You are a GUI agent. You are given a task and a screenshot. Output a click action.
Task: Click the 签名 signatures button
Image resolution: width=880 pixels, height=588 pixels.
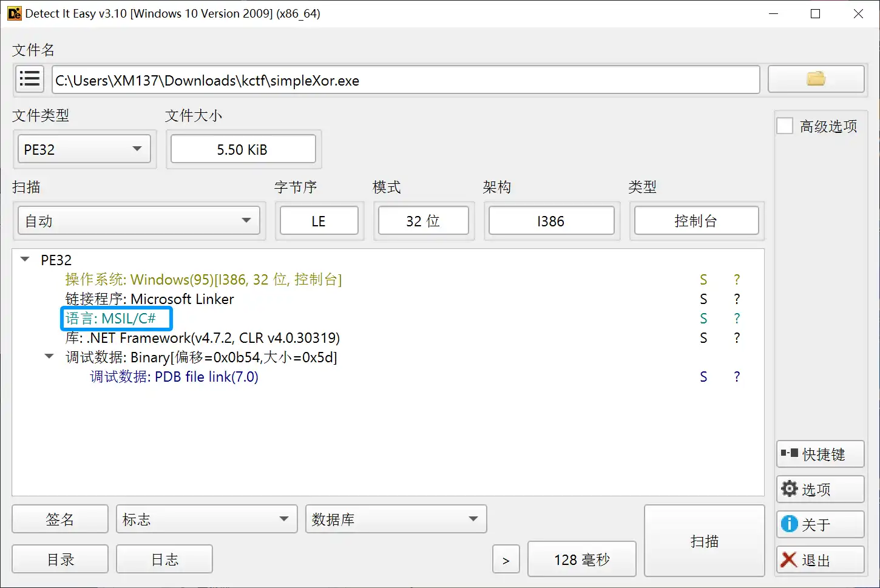pos(60,519)
